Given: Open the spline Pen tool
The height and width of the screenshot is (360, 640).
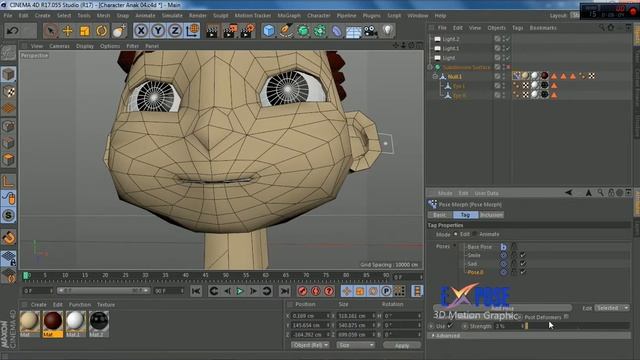Looking at the screenshot, I should [x=286, y=31].
